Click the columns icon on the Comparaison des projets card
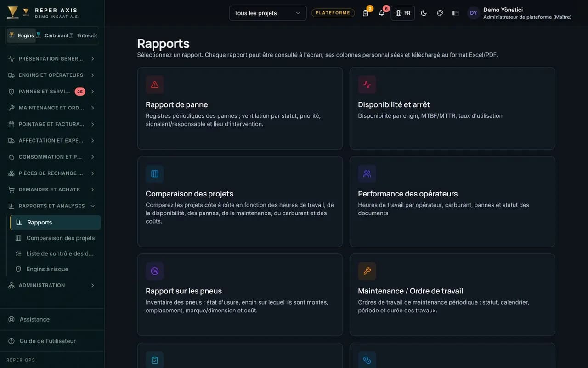 click(x=155, y=174)
